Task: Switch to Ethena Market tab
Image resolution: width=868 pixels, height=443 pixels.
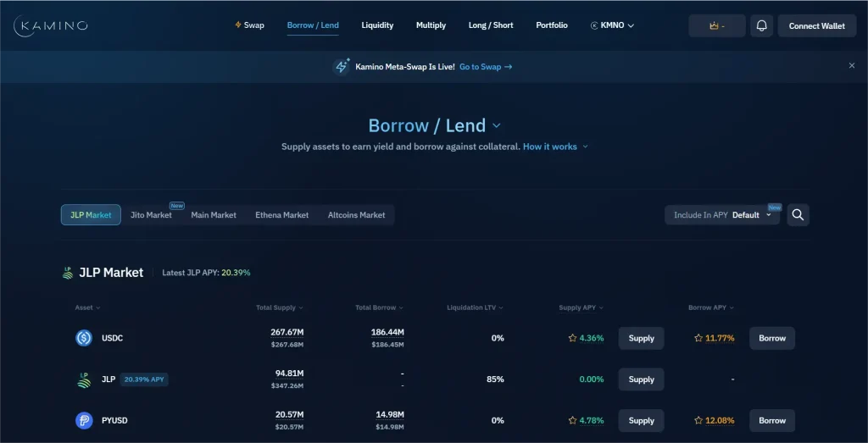Action: point(281,214)
